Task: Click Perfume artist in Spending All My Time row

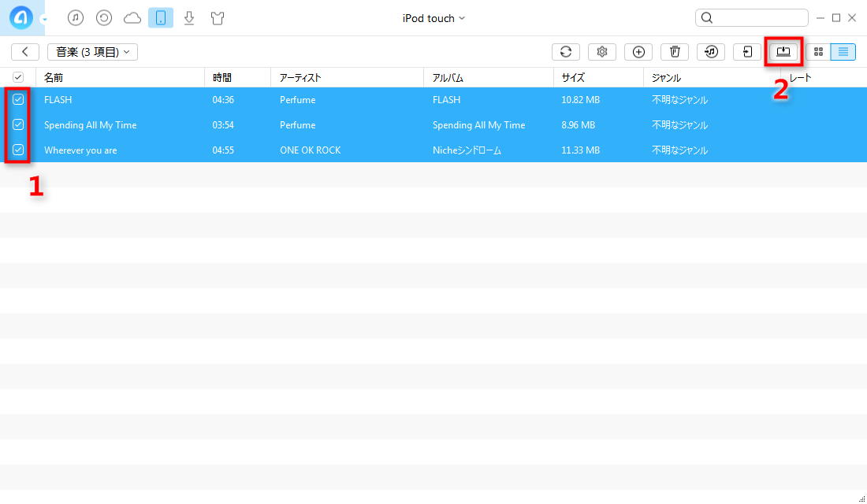Action: pyautogui.click(x=297, y=125)
